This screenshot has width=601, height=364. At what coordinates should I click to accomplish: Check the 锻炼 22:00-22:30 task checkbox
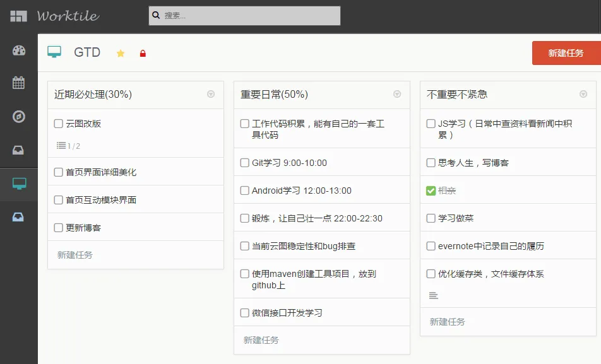pyautogui.click(x=244, y=218)
